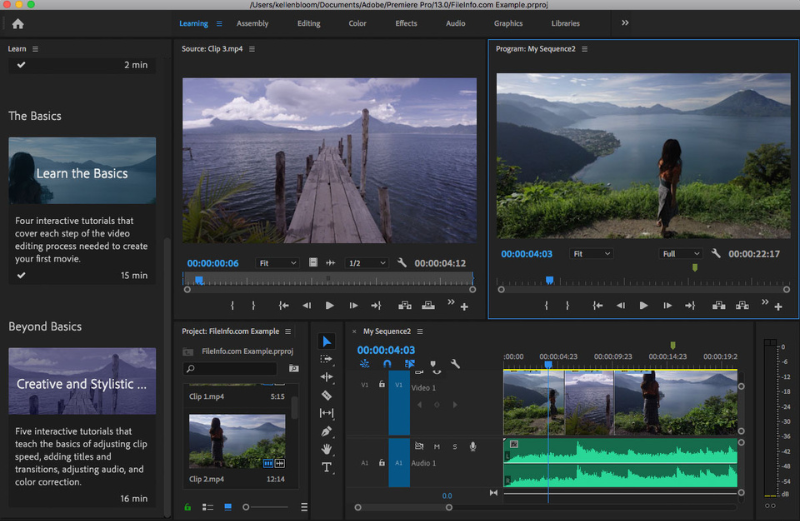Open timeline wrench display settings
Viewport: 800px width, 521px height.
coord(455,364)
